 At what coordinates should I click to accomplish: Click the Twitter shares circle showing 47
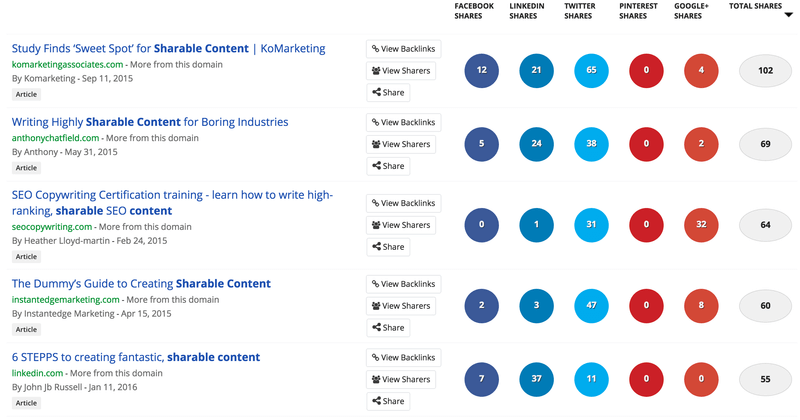[591, 306]
